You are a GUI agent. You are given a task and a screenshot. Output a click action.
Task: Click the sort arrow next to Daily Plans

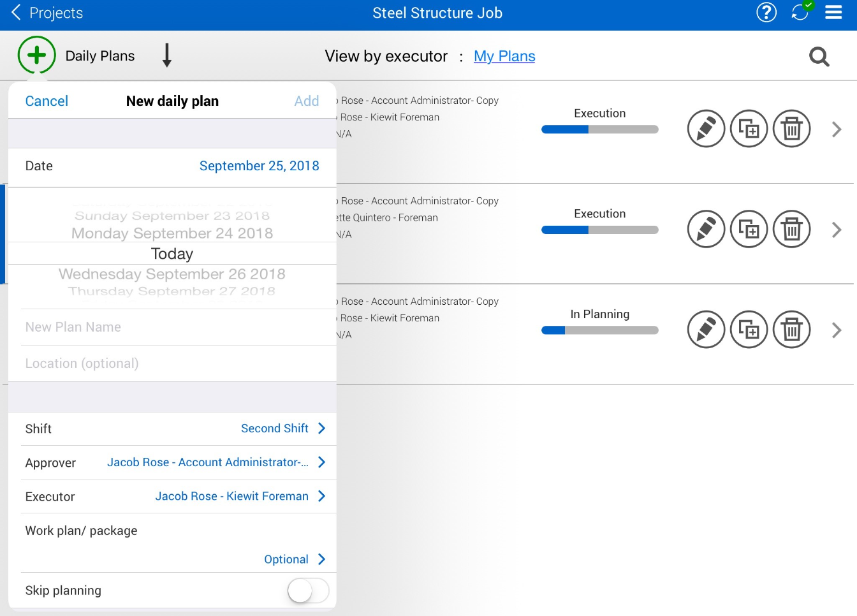[167, 55]
